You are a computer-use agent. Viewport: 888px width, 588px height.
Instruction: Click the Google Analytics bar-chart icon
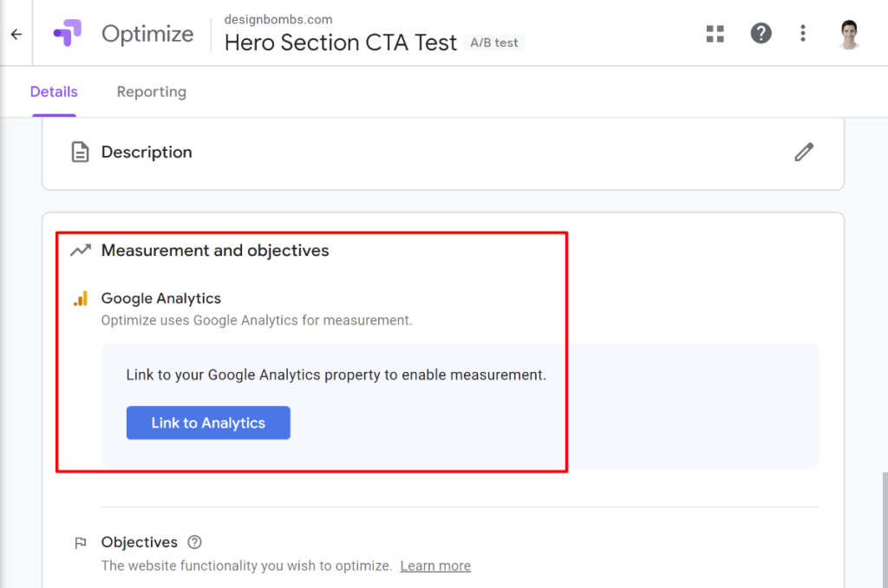[x=81, y=298]
